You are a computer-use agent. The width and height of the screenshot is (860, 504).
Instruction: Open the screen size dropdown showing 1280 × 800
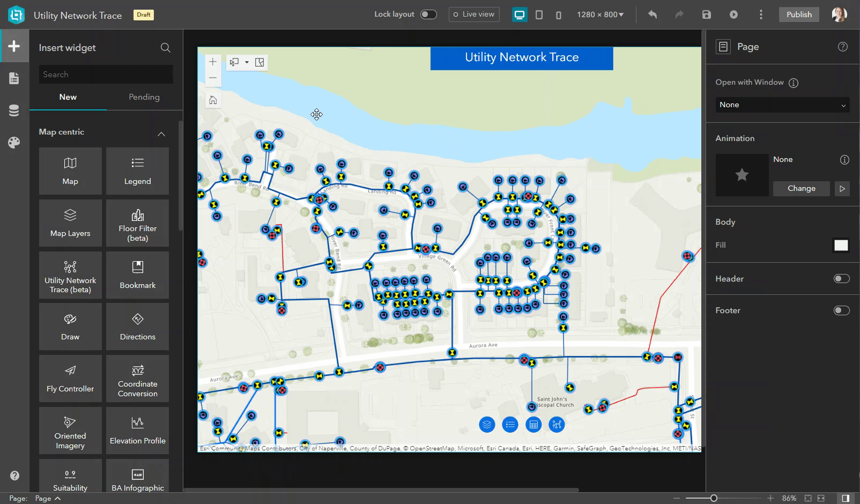(600, 14)
